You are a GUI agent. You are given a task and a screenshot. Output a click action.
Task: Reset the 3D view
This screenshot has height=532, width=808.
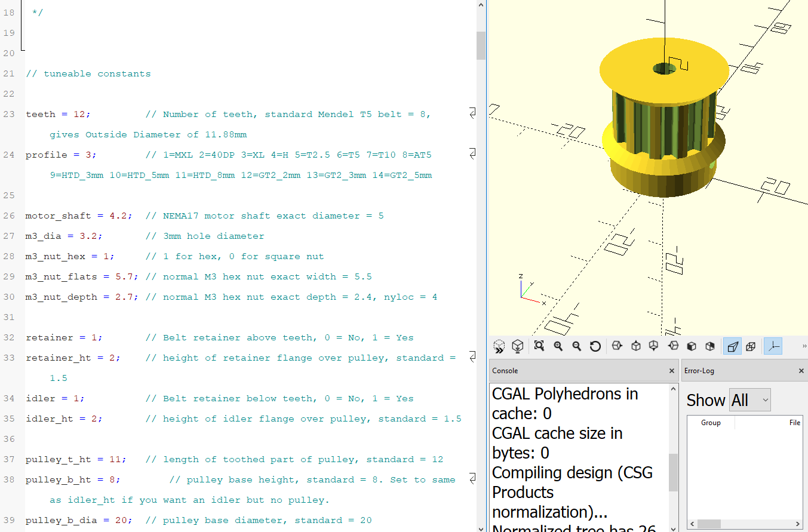click(595, 346)
